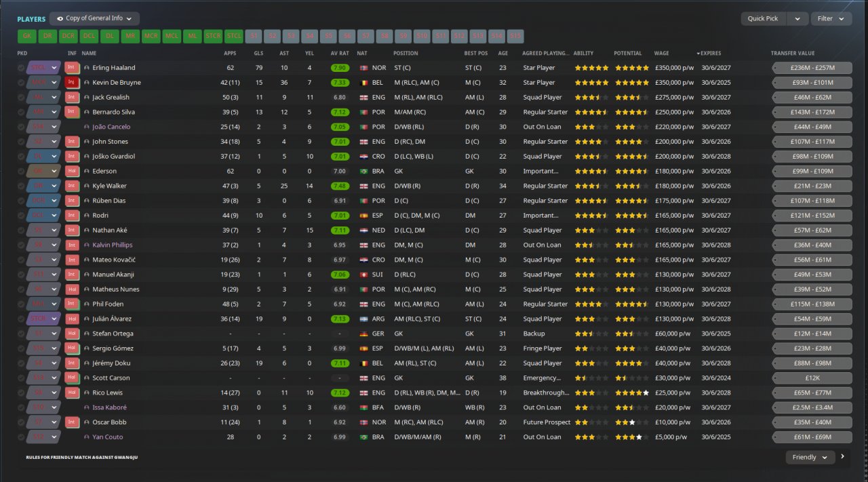Click Kyle Walker's 7.48 average rating badge
868x482 pixels.
point(340,186)
